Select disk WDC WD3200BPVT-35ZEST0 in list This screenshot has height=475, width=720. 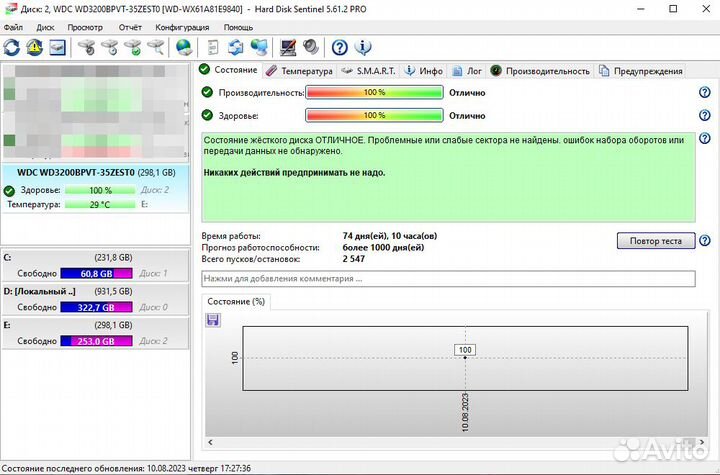[96, 189]
